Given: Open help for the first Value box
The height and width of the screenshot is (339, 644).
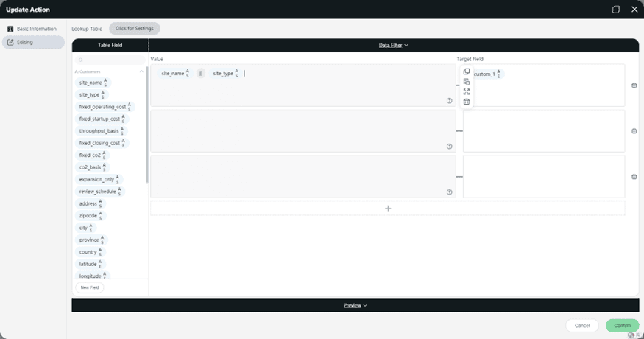Looking at the screenshot, I should click(449, 101).
